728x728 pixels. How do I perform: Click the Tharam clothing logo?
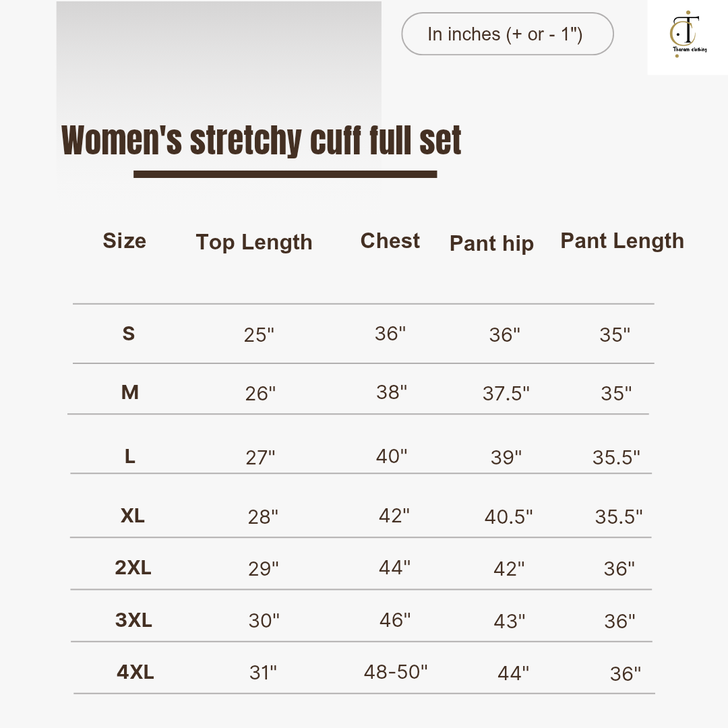(x=687, y=36)
